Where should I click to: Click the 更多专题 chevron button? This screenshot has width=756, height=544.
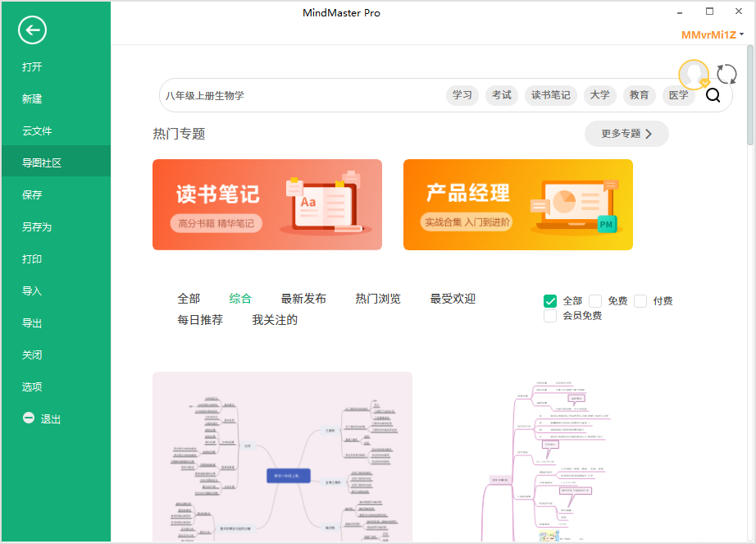pyautogui.click(x=626, y=134)
